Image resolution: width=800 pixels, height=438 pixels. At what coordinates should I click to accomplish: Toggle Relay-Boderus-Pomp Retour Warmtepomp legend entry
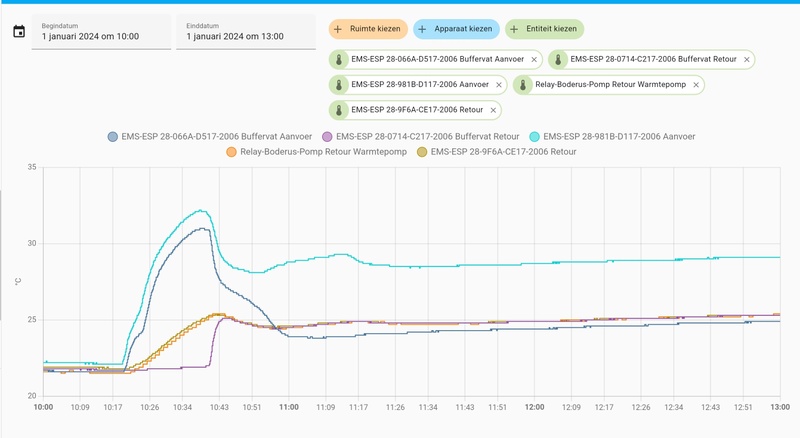(x=316, y=152)
